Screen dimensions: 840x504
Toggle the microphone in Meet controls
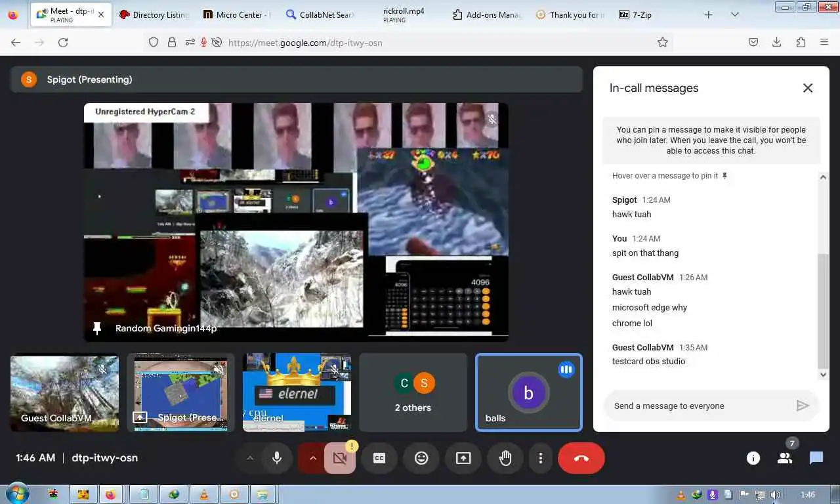click(277, 458)
